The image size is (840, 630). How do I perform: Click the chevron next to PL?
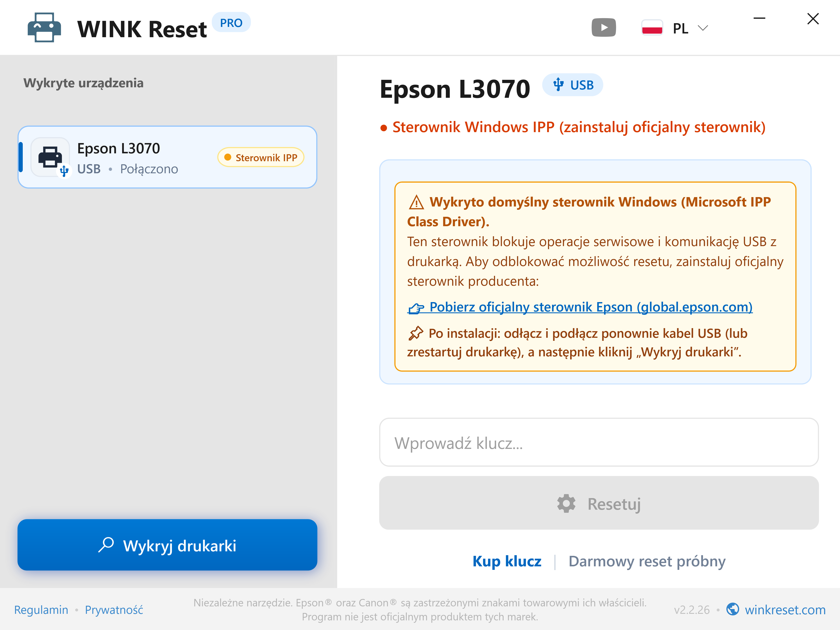(x=703, y=28)
